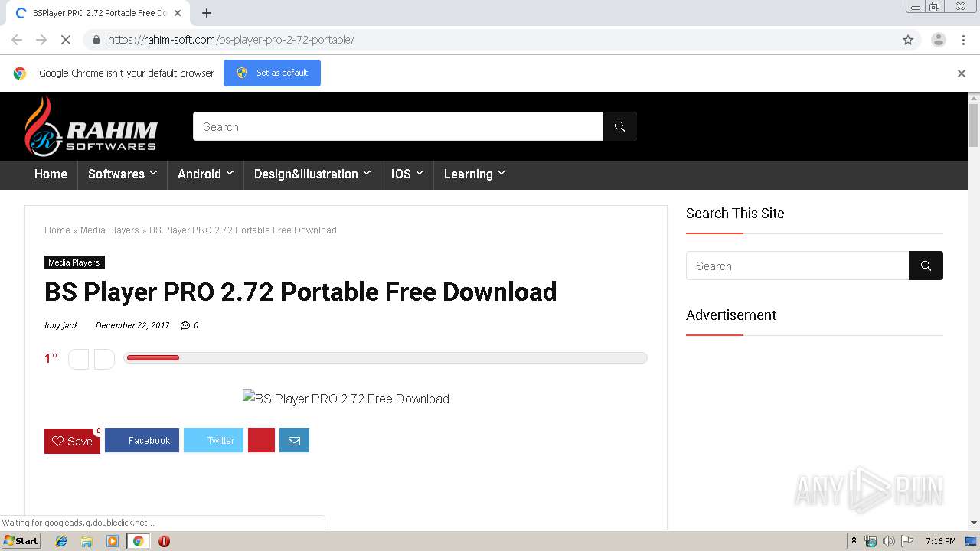
Task: Click the comment count bubble icon
Action: [x=185, y=325]
